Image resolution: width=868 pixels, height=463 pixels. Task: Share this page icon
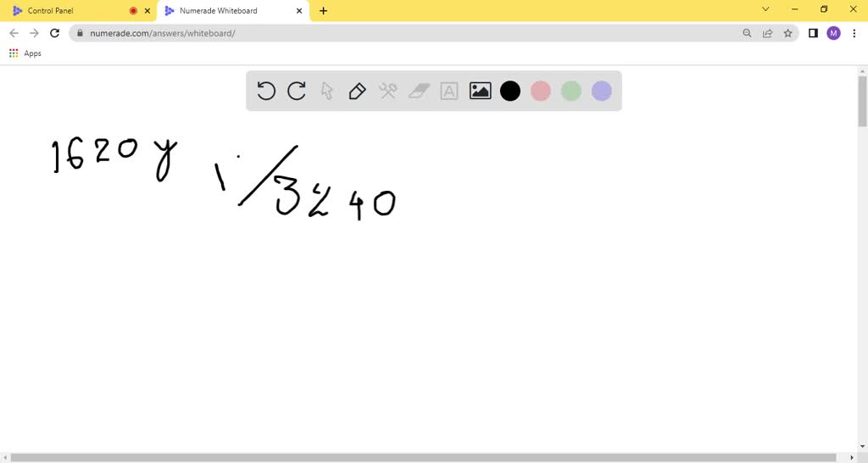767,33
